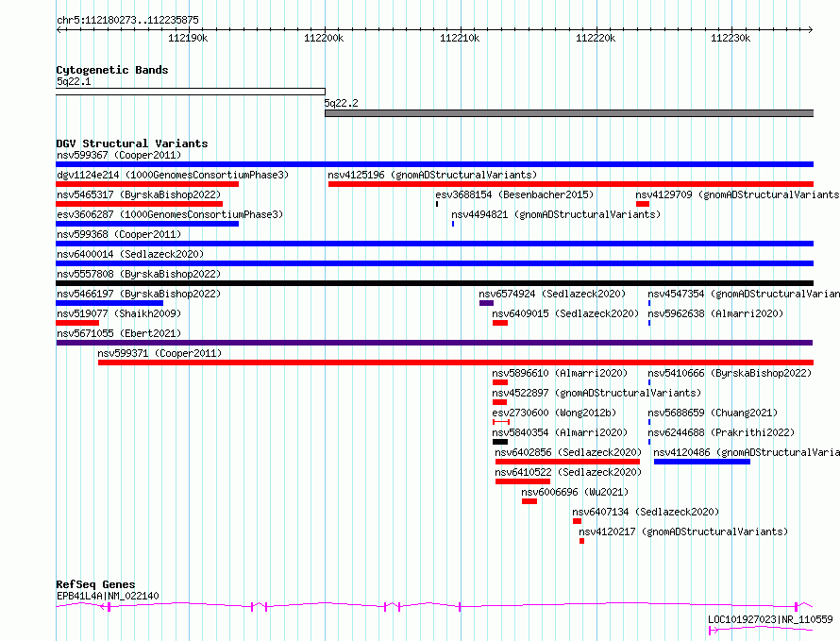Click the 112190k ruler position label

point(188,38)
